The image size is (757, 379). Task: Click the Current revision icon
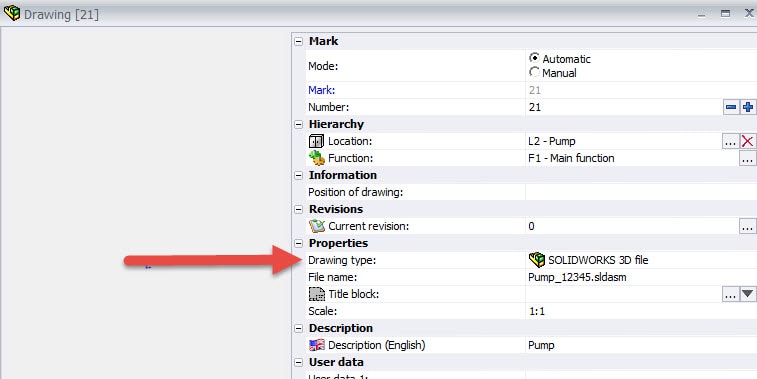pyautogui.click(x=317, y=226)
